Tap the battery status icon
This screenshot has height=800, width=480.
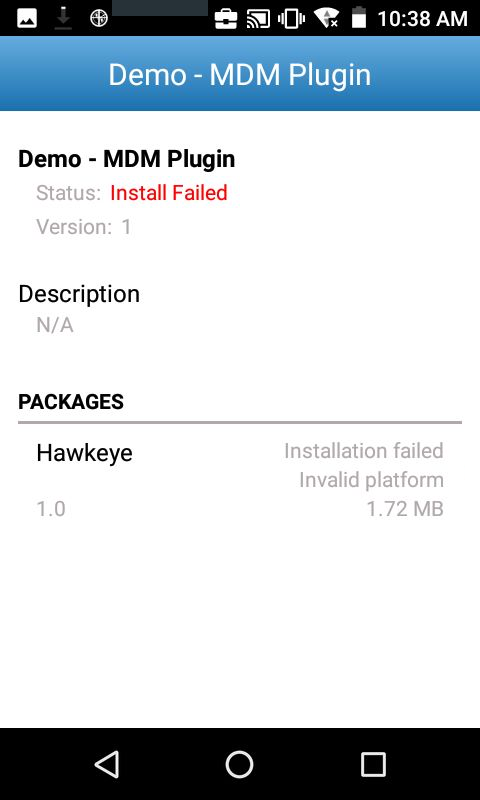tap(359, 17)
